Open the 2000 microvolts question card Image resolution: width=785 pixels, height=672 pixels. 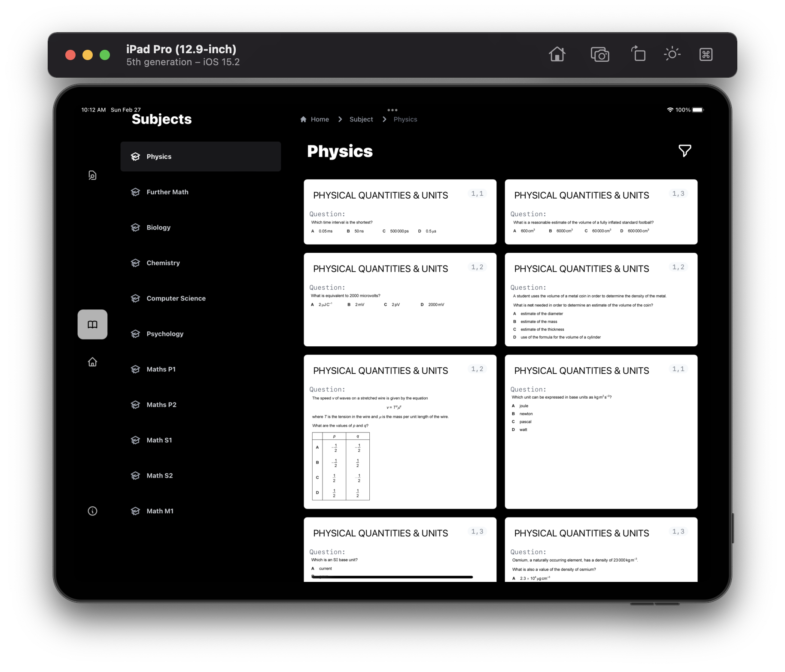(x=400, y=300)
